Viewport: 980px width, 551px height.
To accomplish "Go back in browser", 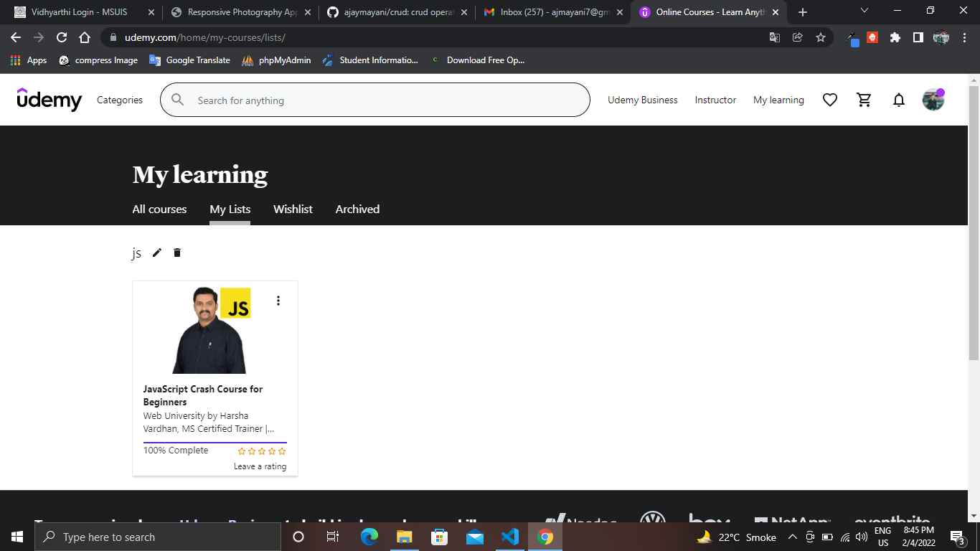I will pos(16,37).
